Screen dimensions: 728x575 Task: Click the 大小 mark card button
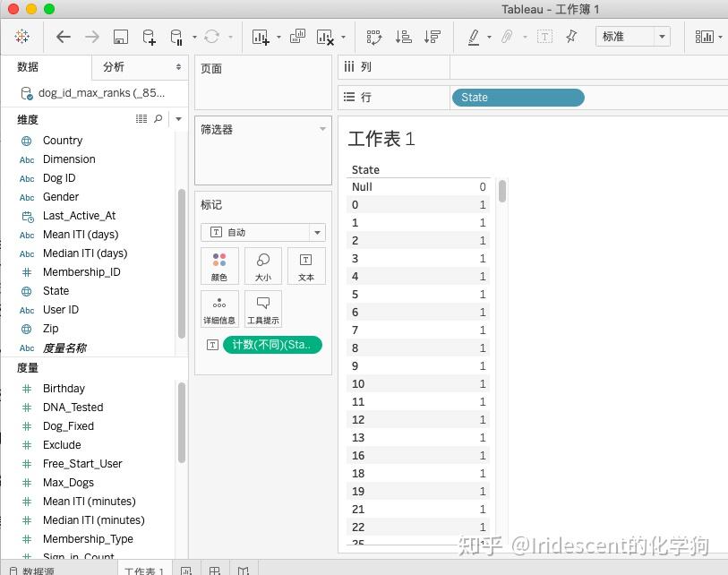tap(262, 265)
